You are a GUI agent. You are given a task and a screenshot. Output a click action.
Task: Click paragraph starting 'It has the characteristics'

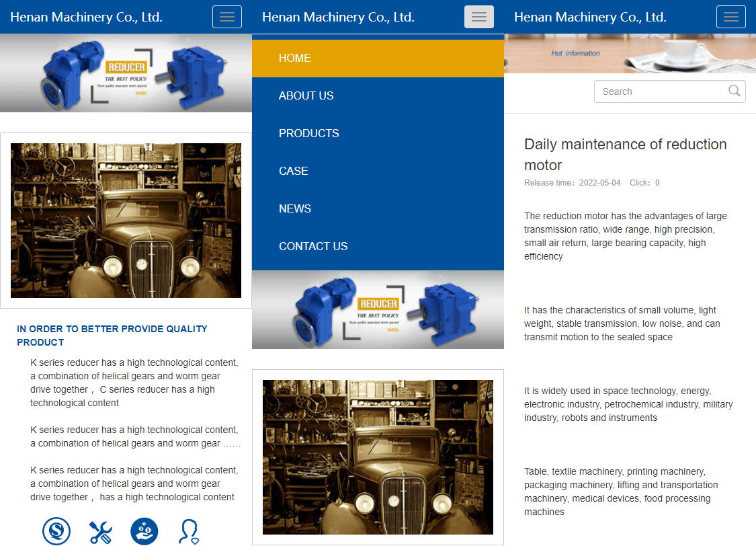[622, 323]
